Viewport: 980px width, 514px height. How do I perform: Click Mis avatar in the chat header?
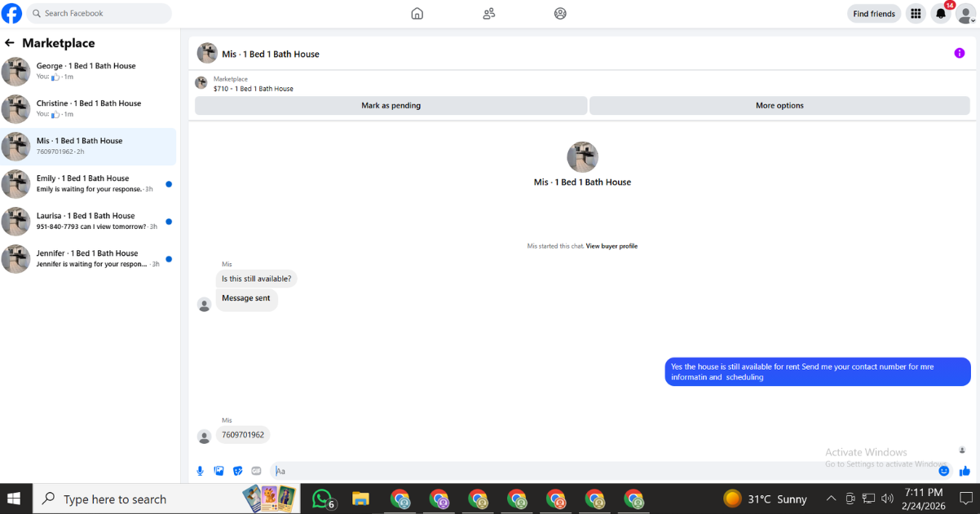click(x=207, y=53)
